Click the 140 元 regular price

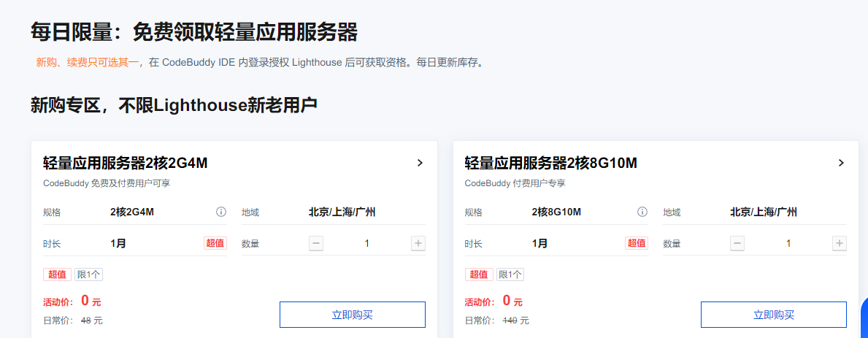tap(515, 320)
